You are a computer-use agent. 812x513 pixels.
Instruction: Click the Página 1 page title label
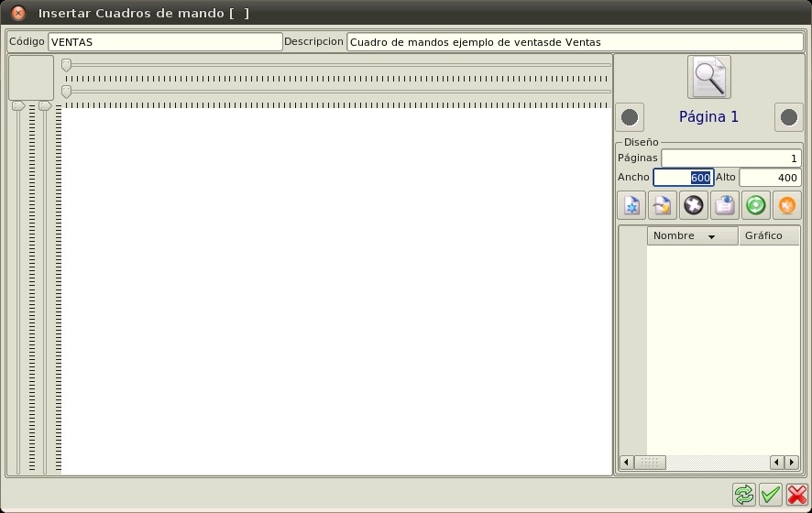coord(708,117)
